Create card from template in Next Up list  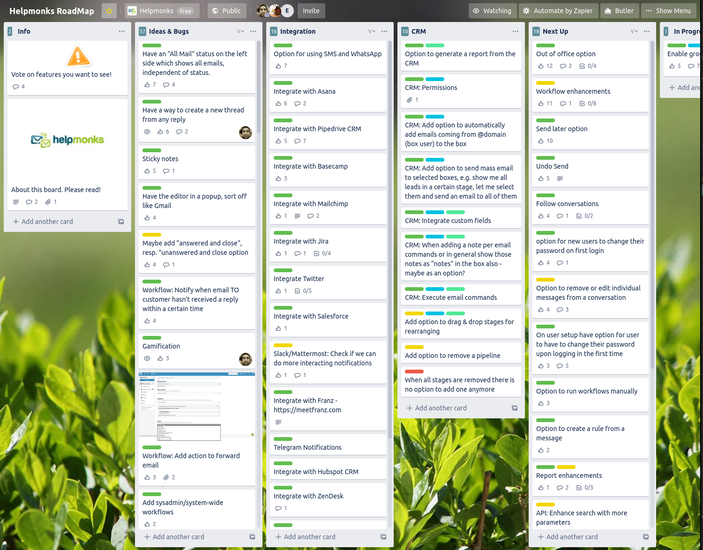click(646, 537)
